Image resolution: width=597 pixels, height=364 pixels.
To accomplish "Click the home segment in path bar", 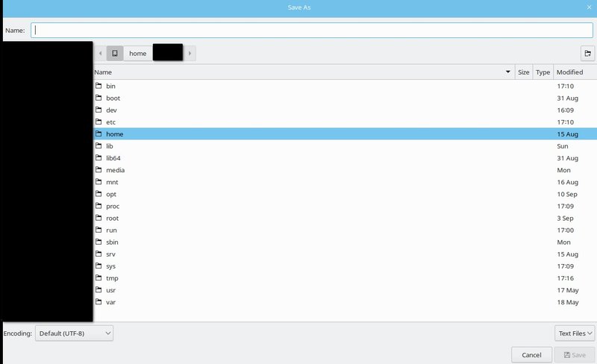I will coord(138,53).
